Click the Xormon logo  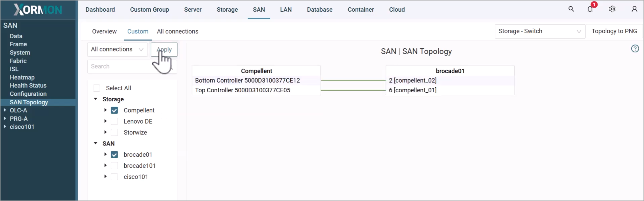point(38,10)
